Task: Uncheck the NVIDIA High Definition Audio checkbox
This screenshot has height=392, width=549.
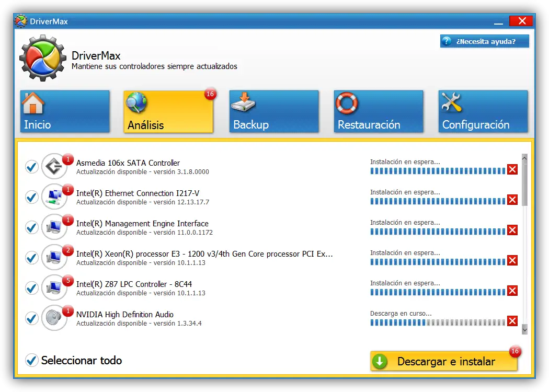Action: 32,318
